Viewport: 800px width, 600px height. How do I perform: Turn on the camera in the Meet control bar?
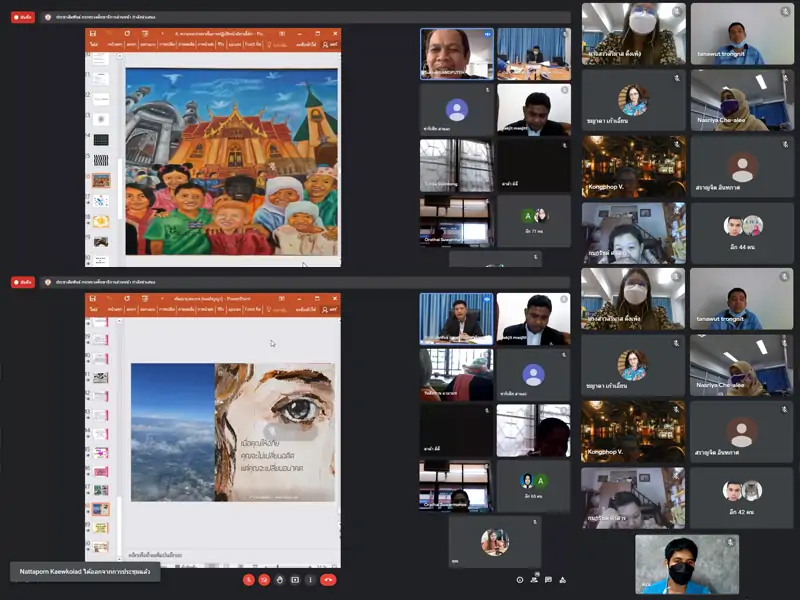[264, 580]
